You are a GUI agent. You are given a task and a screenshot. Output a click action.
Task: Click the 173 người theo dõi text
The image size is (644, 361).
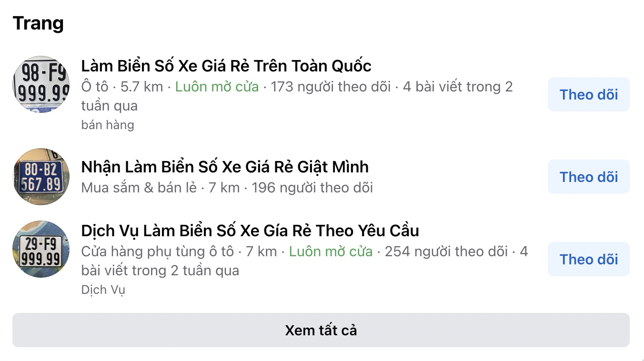[331, 87]
